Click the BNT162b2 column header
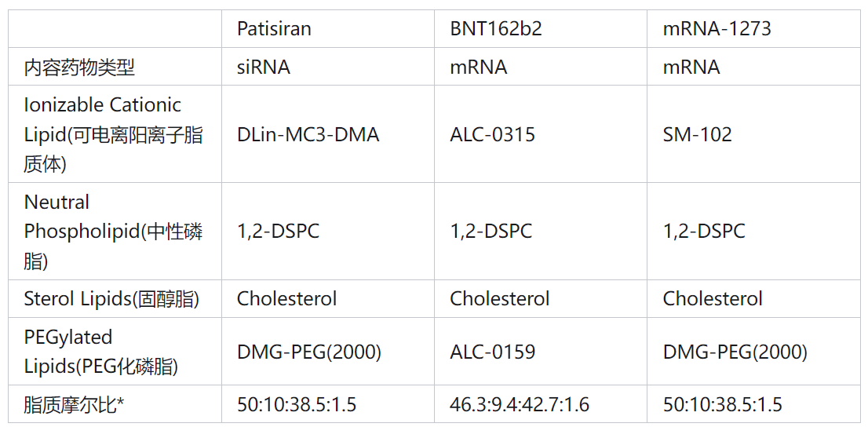The height and width of the screenshot is (427, 868). click(496, 29)
